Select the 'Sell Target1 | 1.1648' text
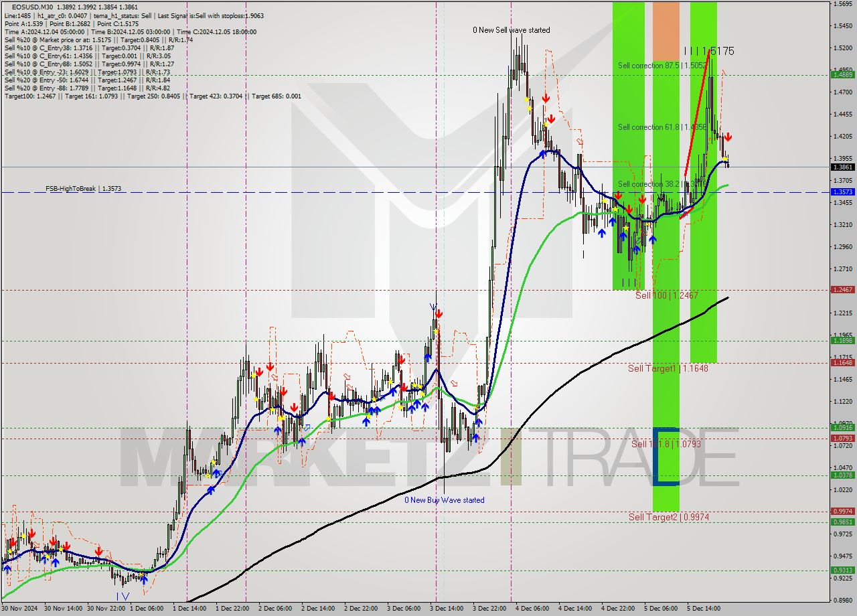Screen dimensions: 857x616 point(668,368)
